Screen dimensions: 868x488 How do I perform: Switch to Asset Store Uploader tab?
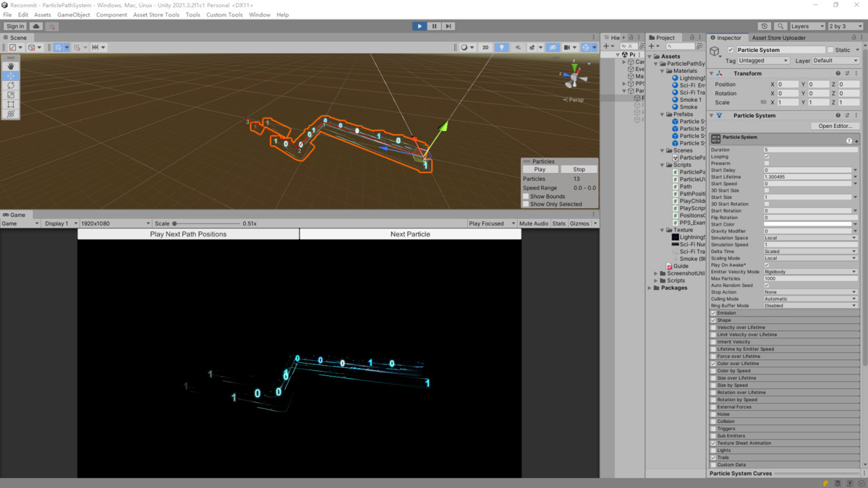780,38
